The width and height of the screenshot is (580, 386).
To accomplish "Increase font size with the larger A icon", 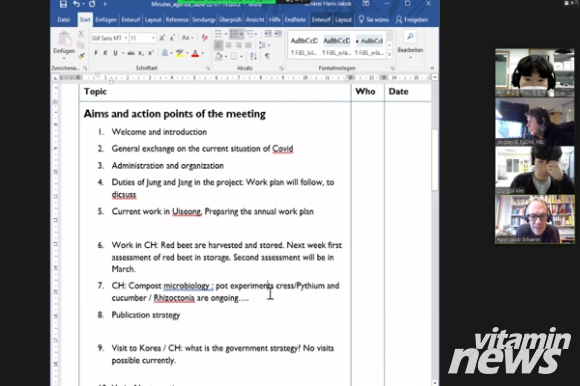I will click(162, 38).
